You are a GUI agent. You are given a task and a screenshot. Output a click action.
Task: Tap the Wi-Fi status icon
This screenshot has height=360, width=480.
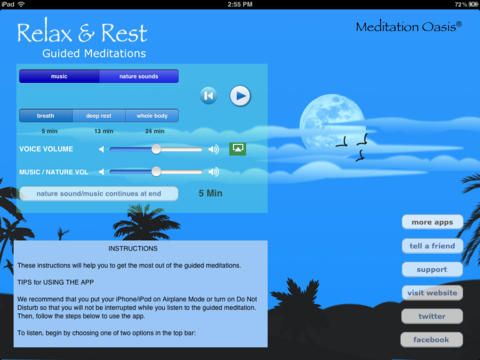tap(21, 4)
